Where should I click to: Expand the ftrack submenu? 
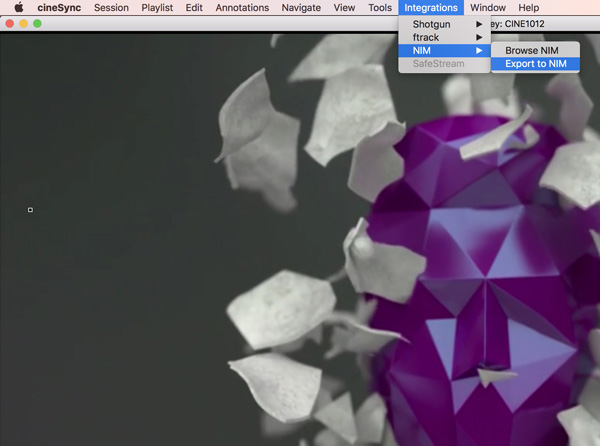(x=444, y=37)
